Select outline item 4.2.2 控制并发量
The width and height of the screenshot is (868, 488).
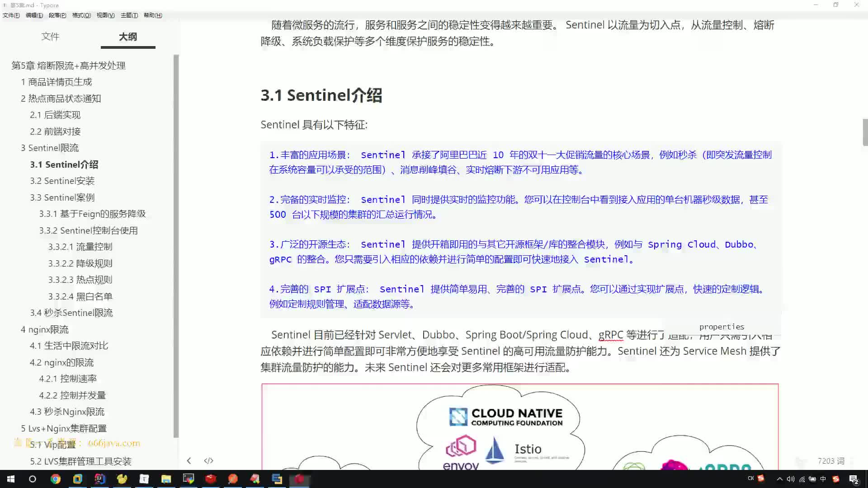pyautogui.click(x=72, y=395)
